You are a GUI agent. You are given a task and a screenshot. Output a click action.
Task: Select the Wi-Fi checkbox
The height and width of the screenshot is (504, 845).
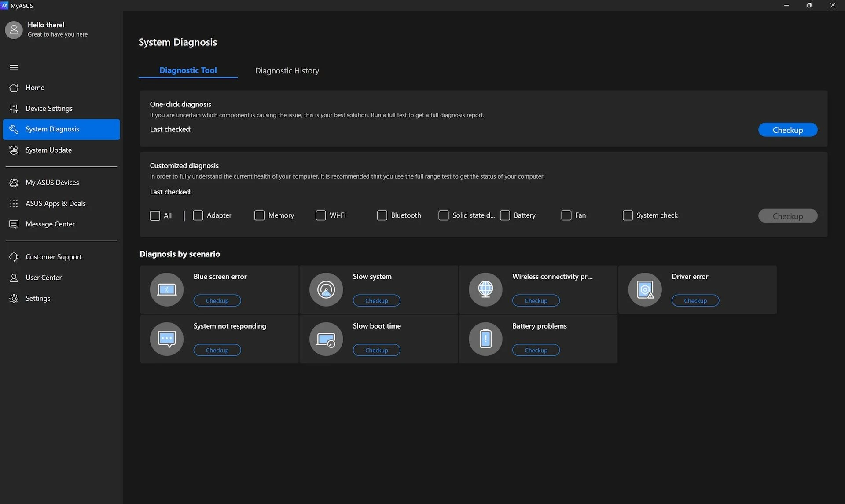tap(321, 215)
